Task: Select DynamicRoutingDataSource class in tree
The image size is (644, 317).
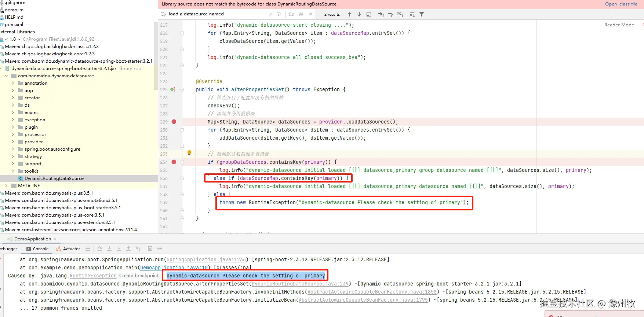Action: [54, 178]
